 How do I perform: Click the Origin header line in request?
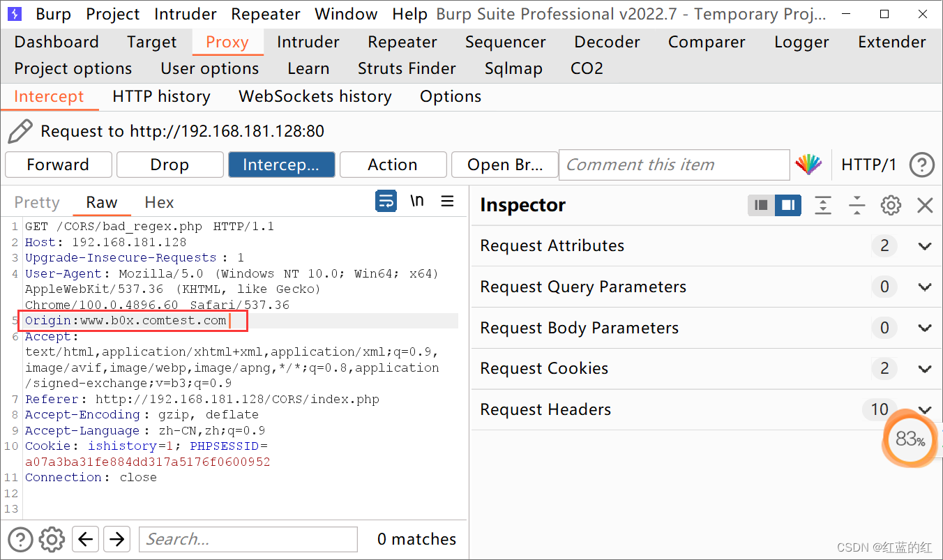[126, 321]
